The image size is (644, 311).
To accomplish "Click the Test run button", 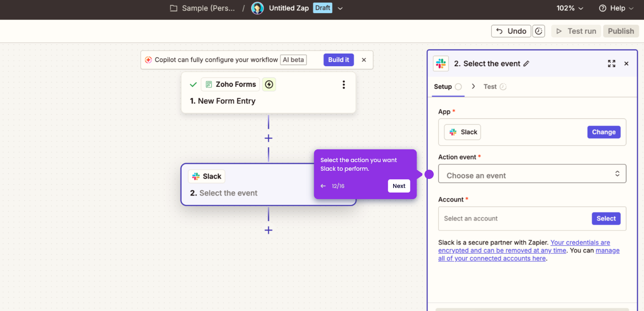I will 576,31.
